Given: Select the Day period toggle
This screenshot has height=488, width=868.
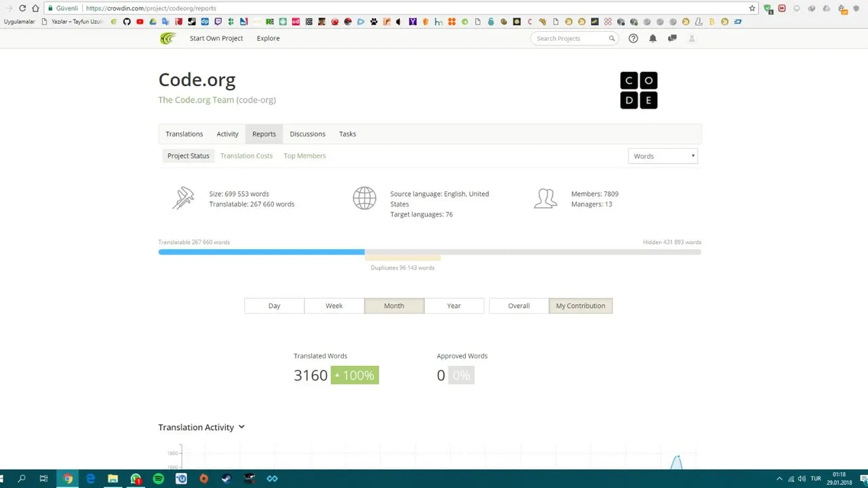Looking at the screenshot, I should point(274,306).
